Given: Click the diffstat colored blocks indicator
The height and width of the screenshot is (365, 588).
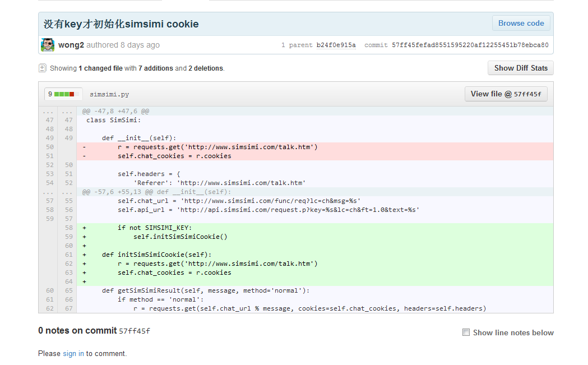Looking at the screenshot, I should [x=64, y=94].
